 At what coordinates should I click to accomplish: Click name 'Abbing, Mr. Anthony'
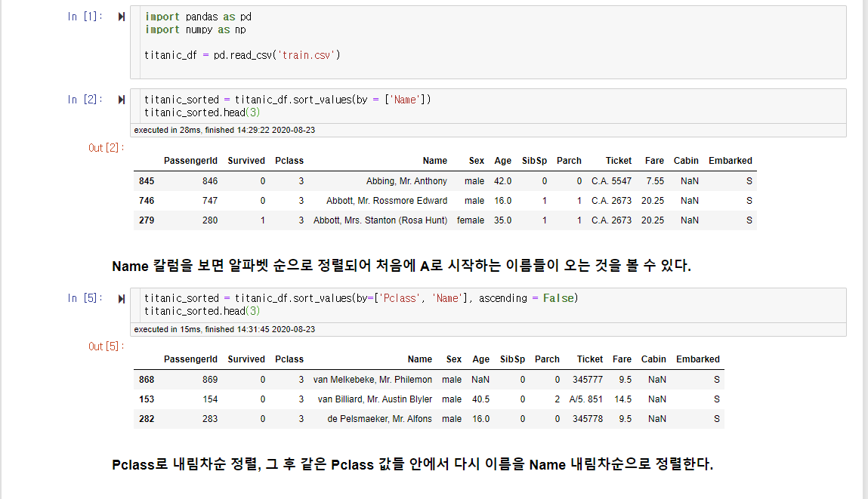(406, 181)
